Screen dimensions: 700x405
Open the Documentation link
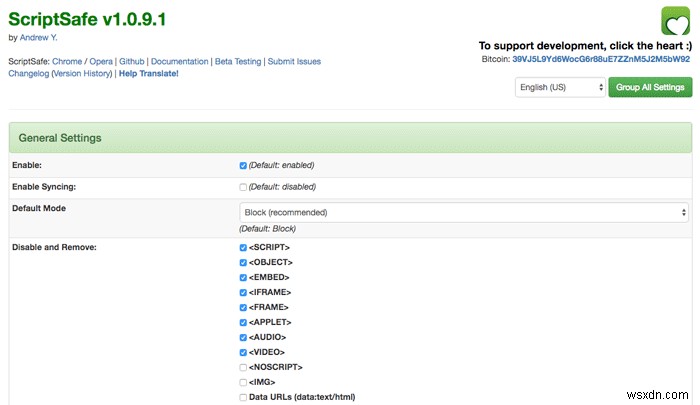coord(179,61)
